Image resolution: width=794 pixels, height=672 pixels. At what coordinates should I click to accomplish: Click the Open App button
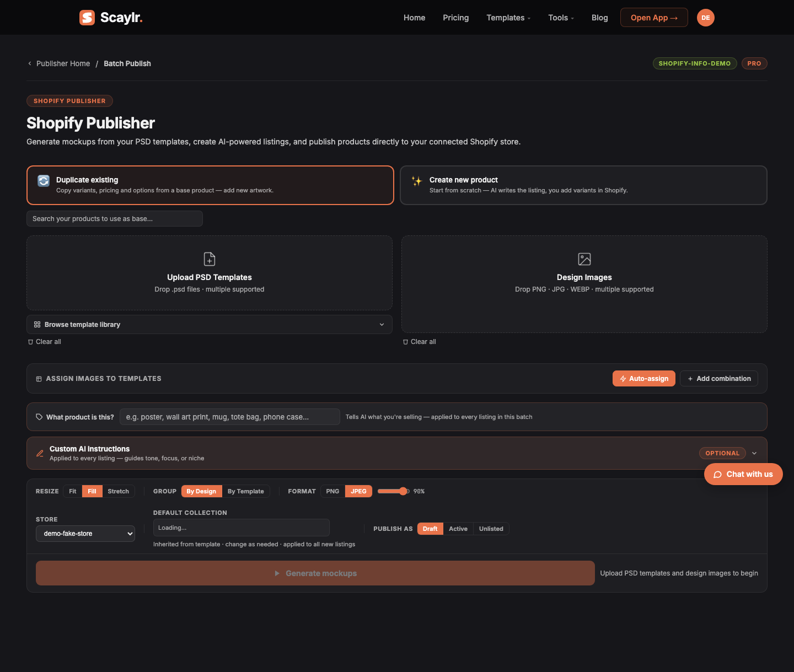tap(654, 18)
